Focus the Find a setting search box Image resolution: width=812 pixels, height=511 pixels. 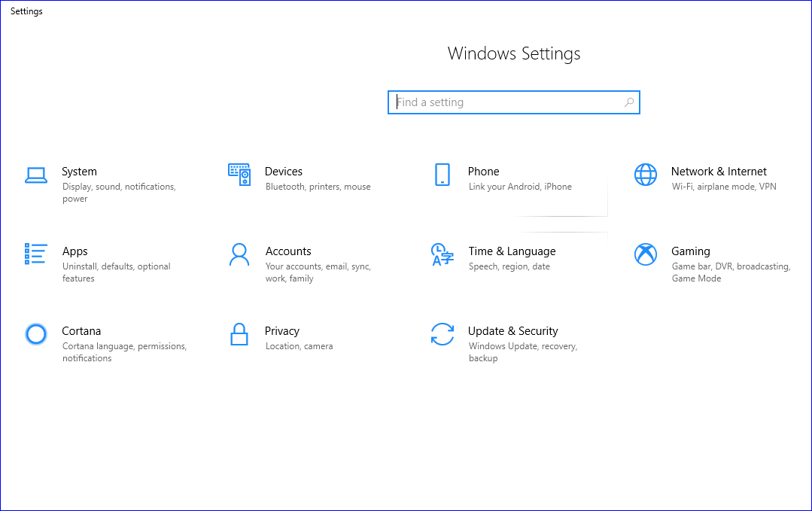tap(514, 102)
